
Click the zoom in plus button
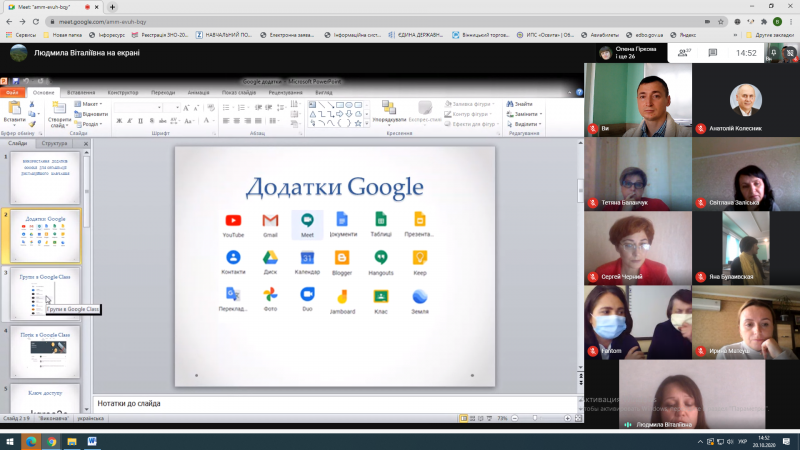tap(567, 418)
